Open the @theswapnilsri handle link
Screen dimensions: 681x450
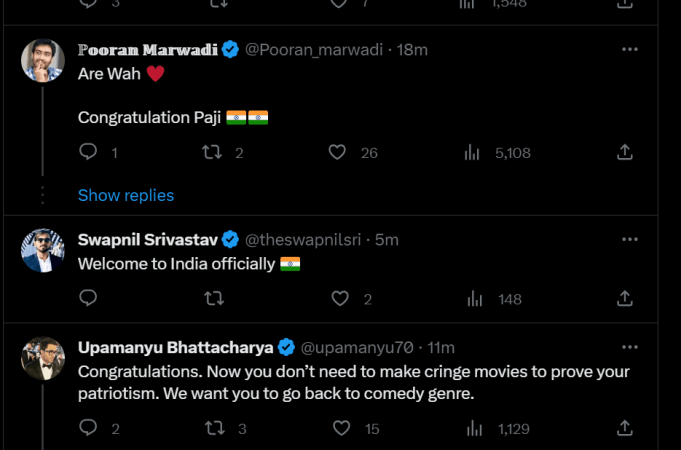coord(304,240)
